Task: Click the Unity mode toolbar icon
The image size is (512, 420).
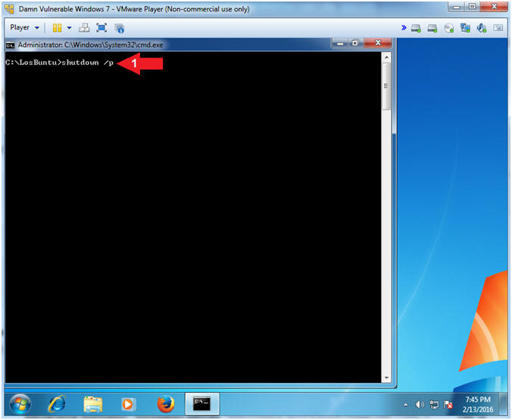Action: [x=120, y=29]
